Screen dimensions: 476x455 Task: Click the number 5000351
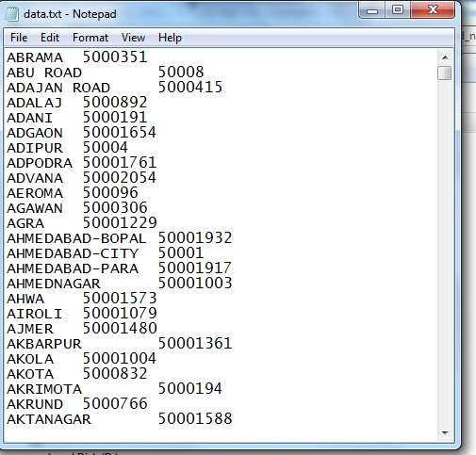115,57
